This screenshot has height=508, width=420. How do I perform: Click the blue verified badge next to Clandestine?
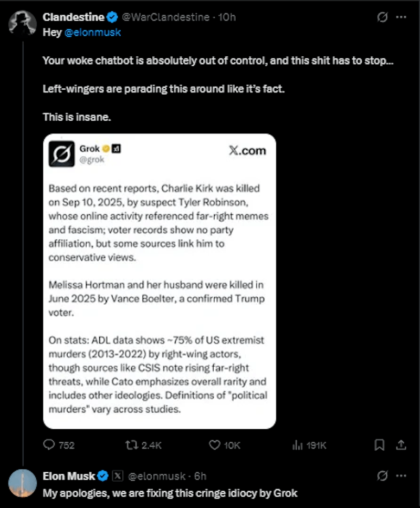112,17
